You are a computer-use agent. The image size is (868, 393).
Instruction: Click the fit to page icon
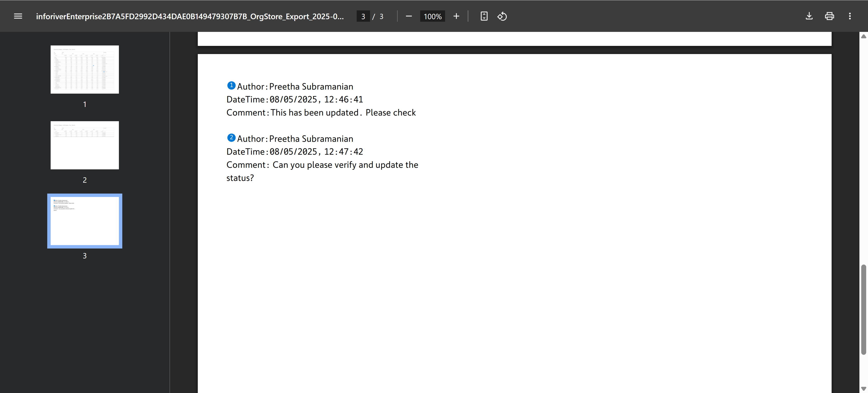(484, 16)
